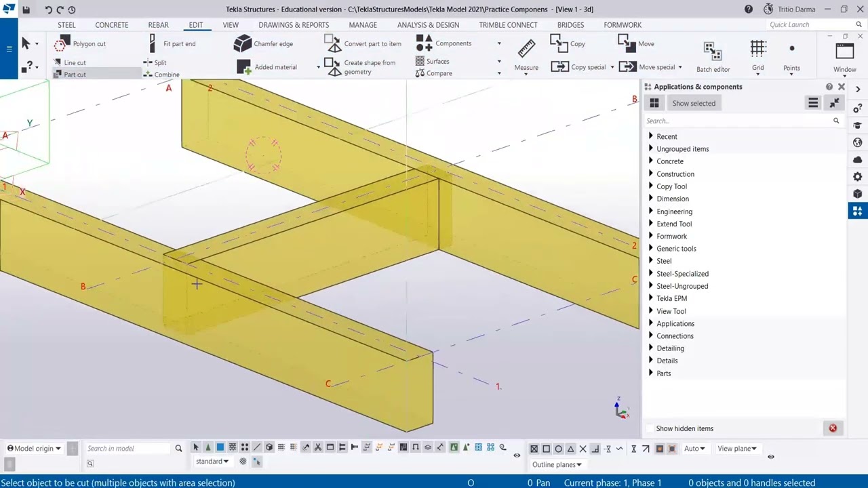Screen dimensions: 868x488
Task: Open the Applications panel list menu icon
Action: click(x=813, y=103)
